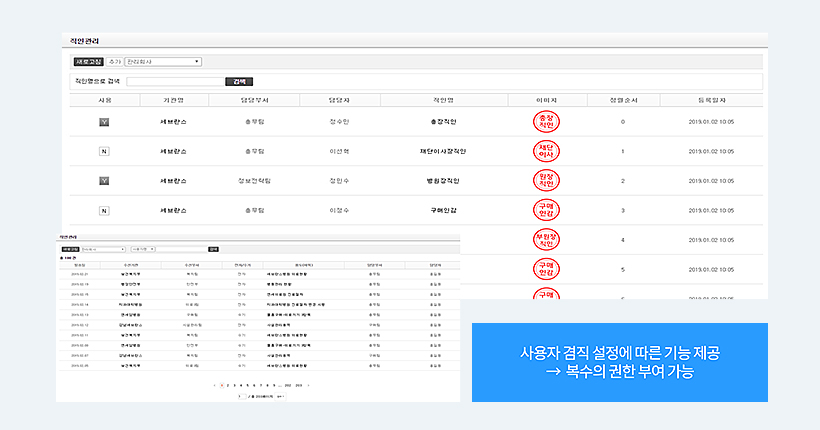Click the 담당부서 column header
This screenshot has width=820, height=430.
pyautogui.click(x=254, y=100)
